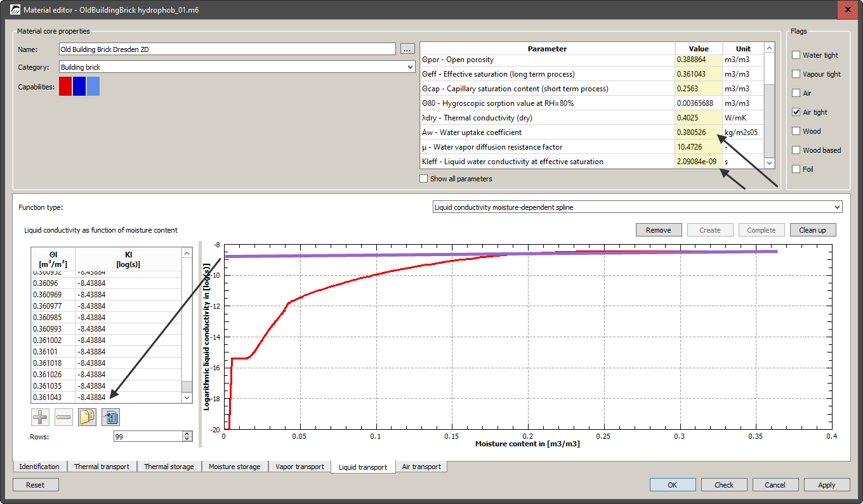Viewport: 863px width, 504px height.
Task: Select the Liquid transport tab
Action: tap(363, 467)
